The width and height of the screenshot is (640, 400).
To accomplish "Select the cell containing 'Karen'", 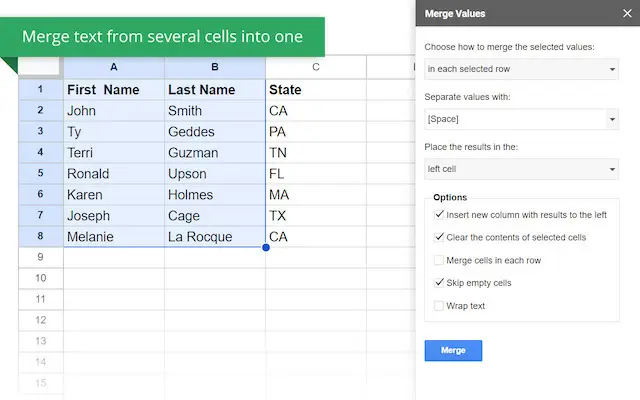I will (x=114, y=195).
